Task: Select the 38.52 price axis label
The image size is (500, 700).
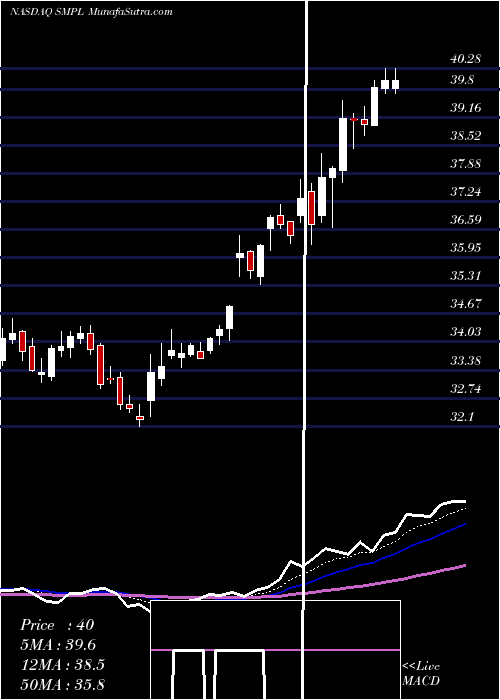Action: 466,136
